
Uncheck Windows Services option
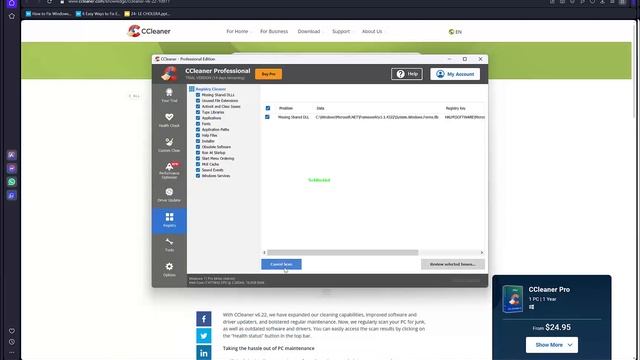[x=198, y=176]
